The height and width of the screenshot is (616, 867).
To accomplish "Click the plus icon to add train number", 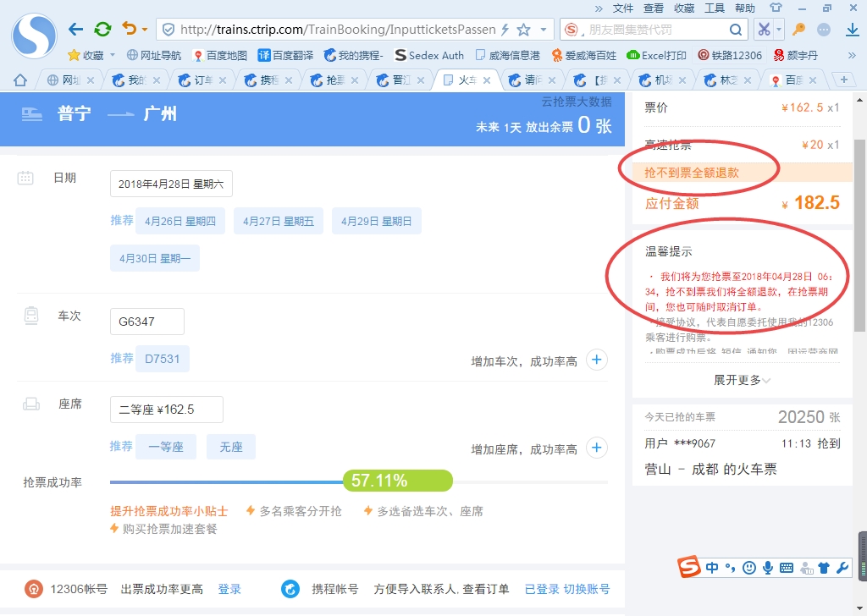I will [597, 360].
